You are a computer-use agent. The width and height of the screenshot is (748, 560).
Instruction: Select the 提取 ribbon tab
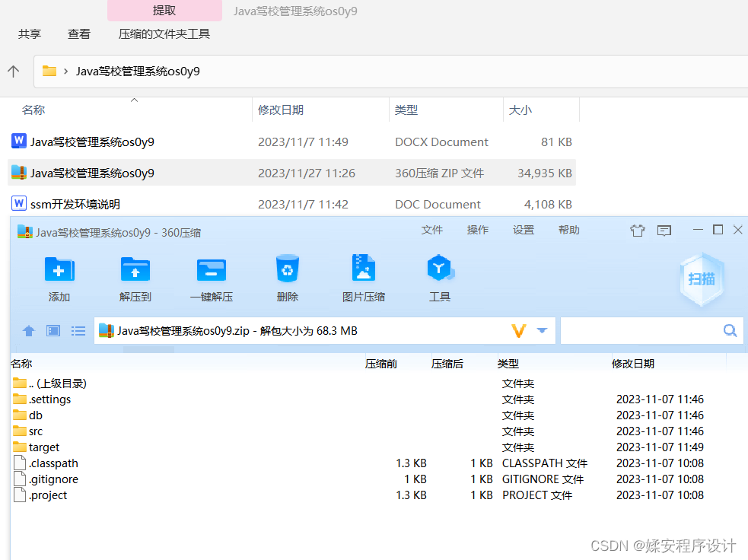[164, 11]
